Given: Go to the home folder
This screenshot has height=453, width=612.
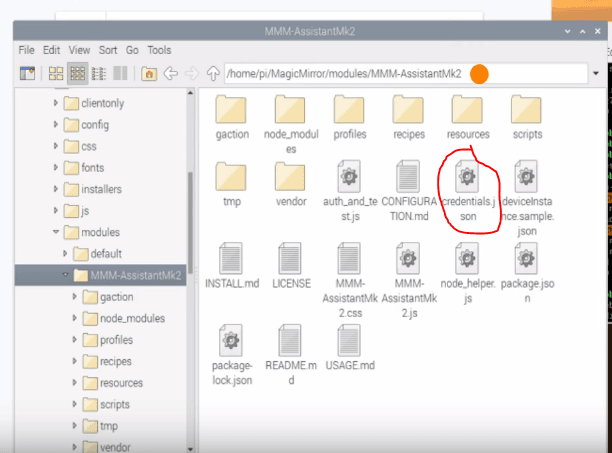Looking at the screenshot, I should 149,73.
